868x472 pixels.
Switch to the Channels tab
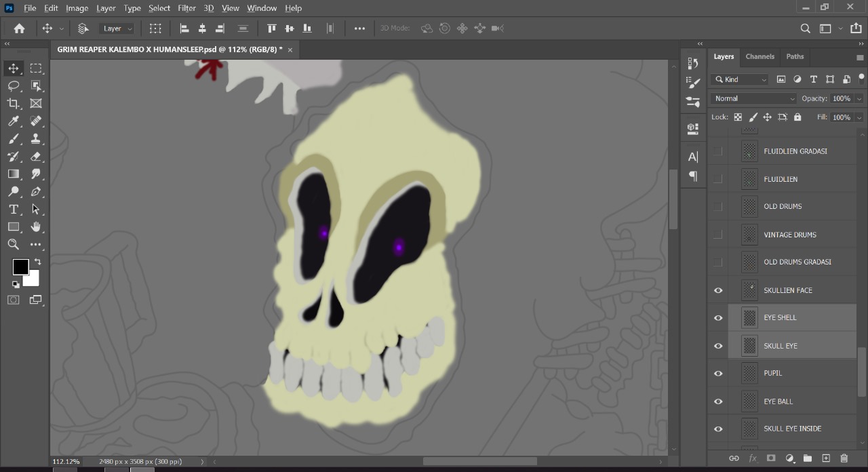point(759,56)
